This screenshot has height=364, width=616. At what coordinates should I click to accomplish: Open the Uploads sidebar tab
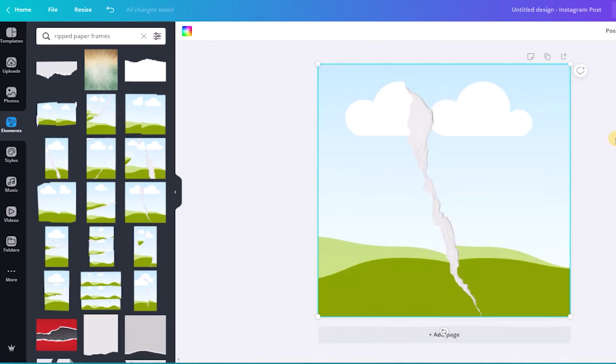tap(11, 65)
